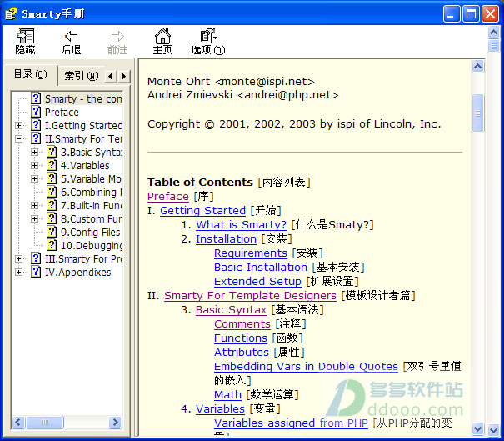Expand the IV.Appendixes node
The height and width of the screenshot is (441, 504).
[19, 273]
